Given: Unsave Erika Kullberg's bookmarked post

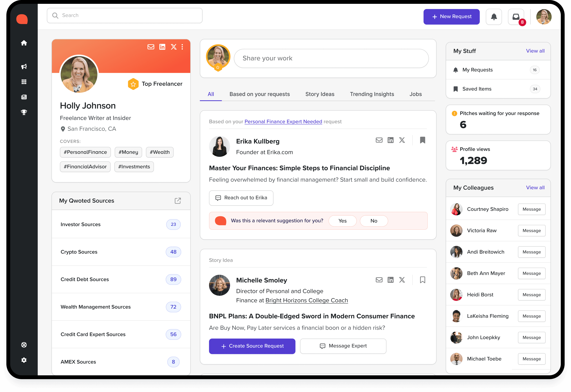Looking at the screenshot, I should [x=423, y=140].
